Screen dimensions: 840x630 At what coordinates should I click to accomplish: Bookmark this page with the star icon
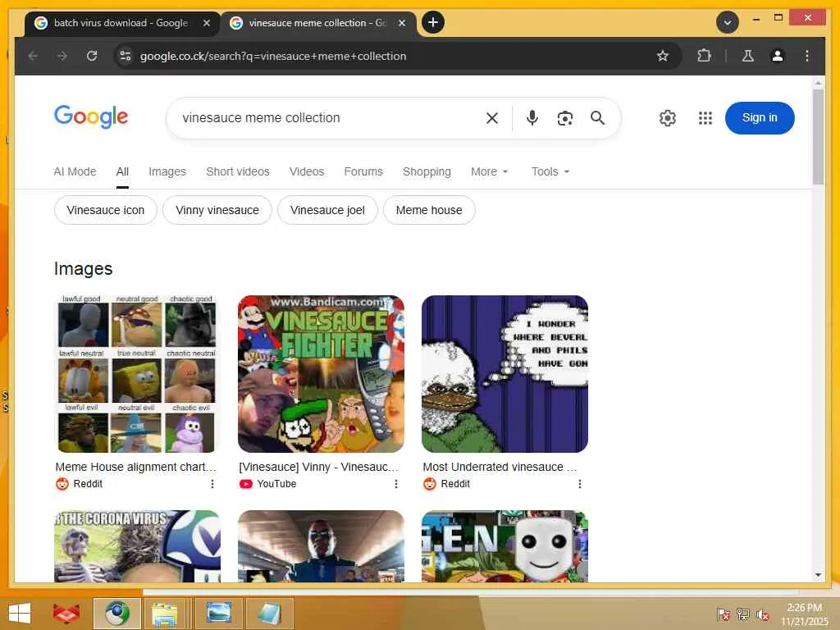click(663, 56)
